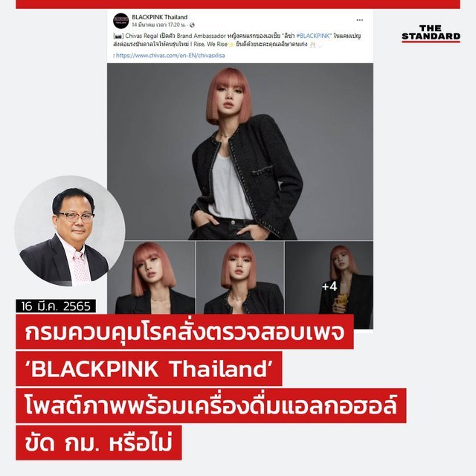
Task: Open the BLACKPINK Thailand page name
Action: 159,17
